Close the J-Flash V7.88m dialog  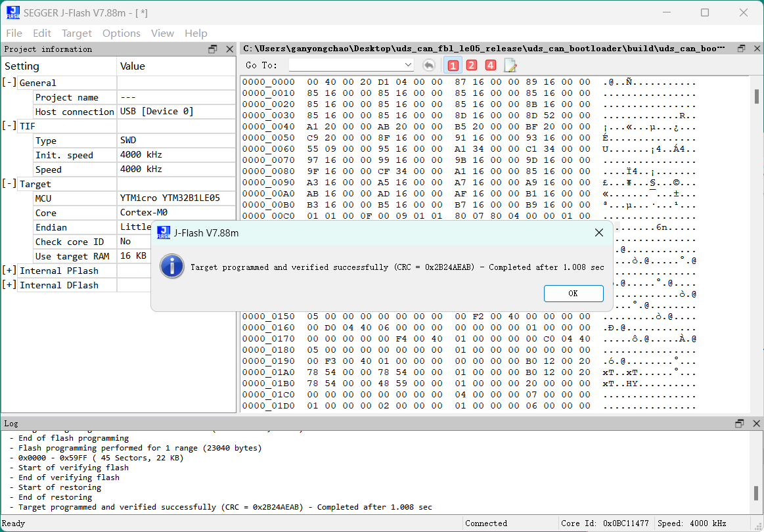click(x=599, y=233)
